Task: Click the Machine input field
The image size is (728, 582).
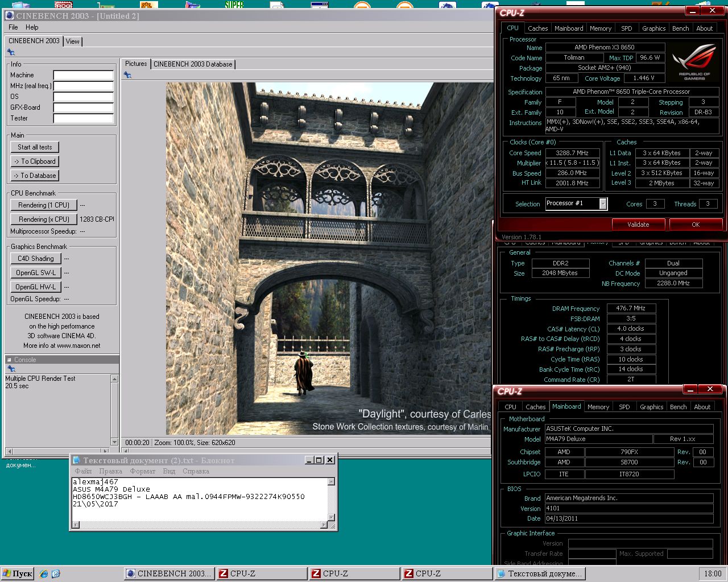Action: pyautogui.click(x=84, y=75)
